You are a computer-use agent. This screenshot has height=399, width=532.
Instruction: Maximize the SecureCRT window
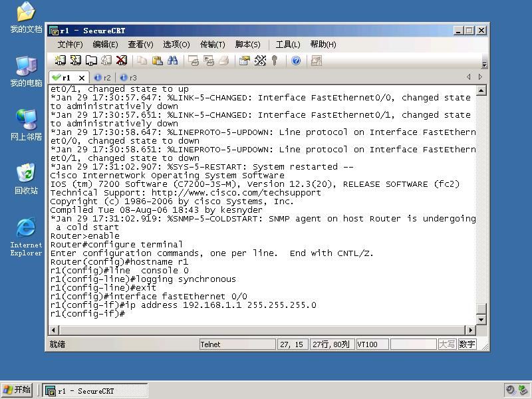click(x=469, y=31)
